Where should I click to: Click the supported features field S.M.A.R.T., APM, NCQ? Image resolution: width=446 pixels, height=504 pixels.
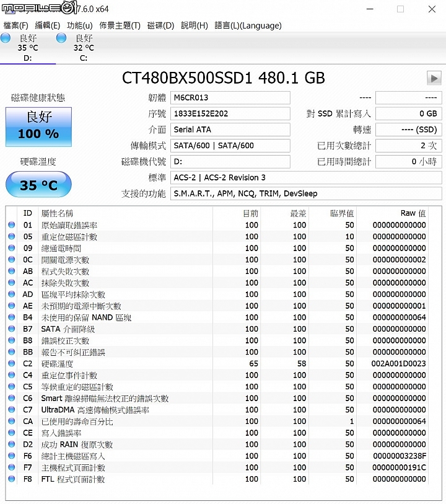point(306,193)
